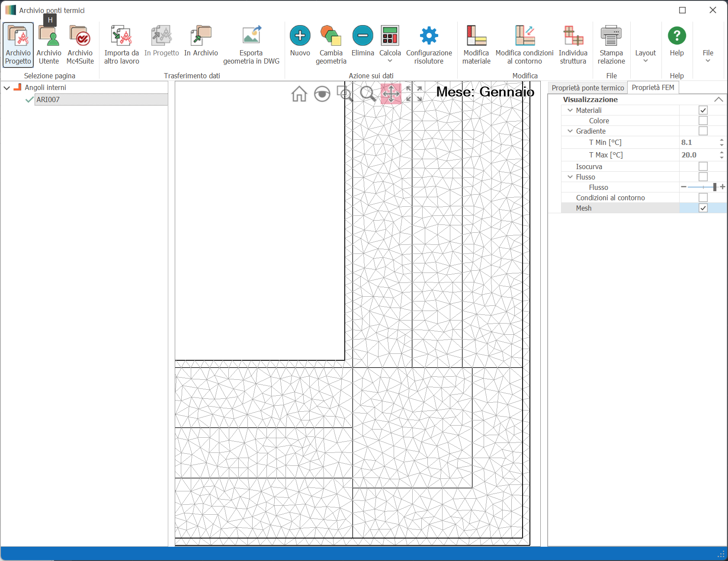Image resolution: width=728 pixels, height=561 pixels.
Task: Export geometry with Esporta geometria in DWG
Action: click(x=251, y=45)
